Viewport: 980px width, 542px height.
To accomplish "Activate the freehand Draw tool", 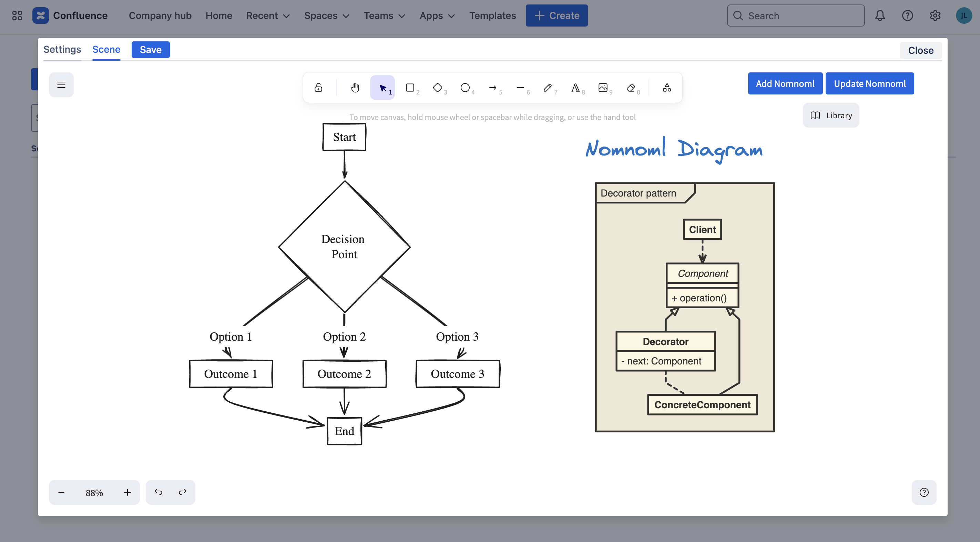I will click(548, 87).
